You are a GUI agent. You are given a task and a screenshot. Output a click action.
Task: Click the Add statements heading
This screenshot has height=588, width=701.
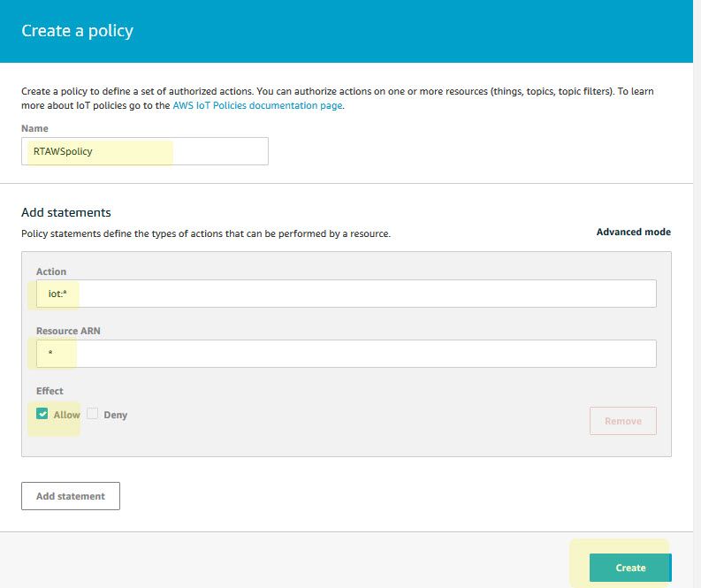coord(66,212)
